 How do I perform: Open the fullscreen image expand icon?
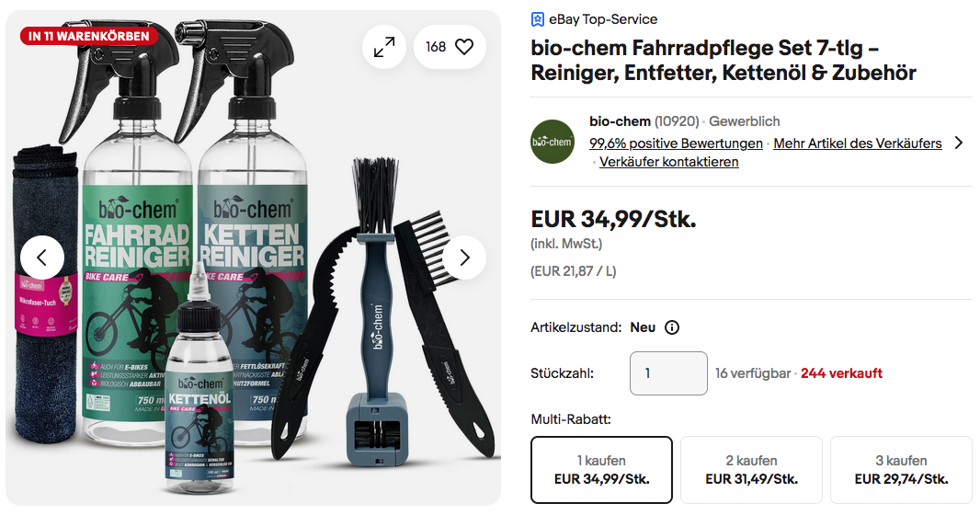[383, 47]
